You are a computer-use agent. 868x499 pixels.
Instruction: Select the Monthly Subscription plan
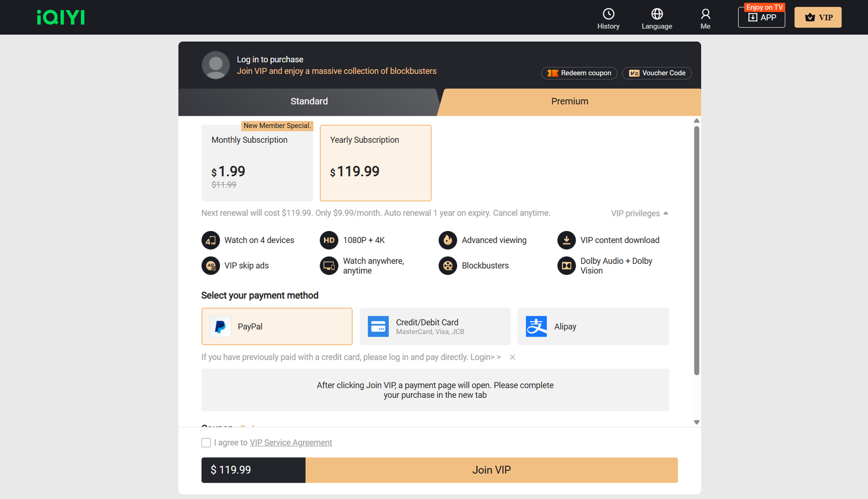[257, 163]
